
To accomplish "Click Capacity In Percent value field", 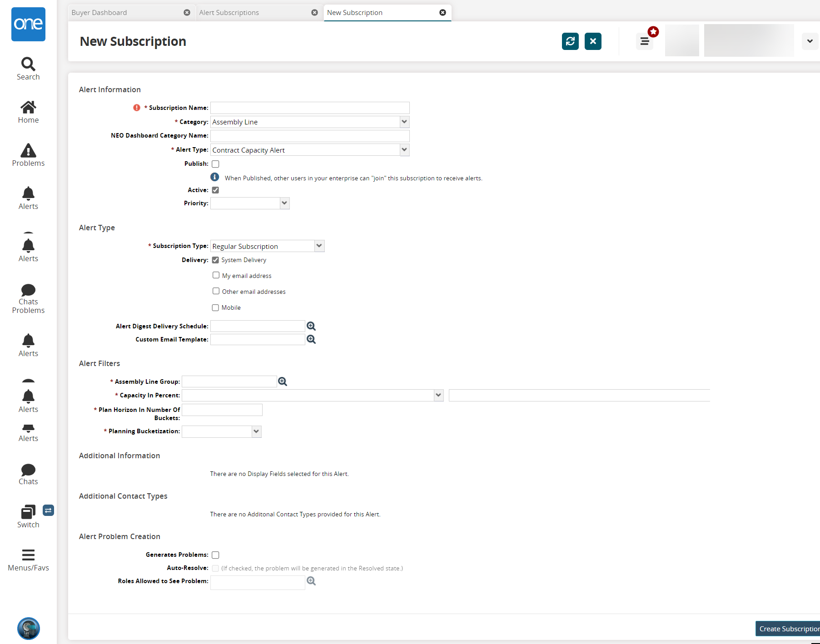I will 579,395.
